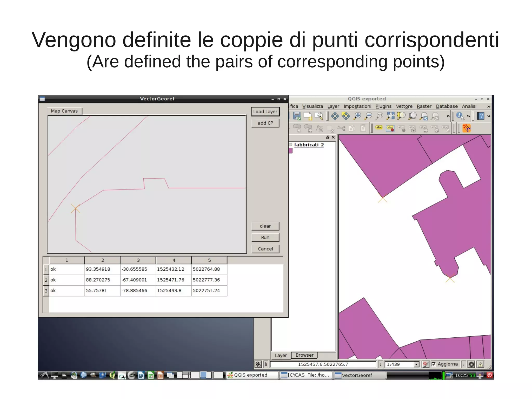Launch the orange VectorGeoref plugin icon
Viewport: 532px width, 399px height.
(467, 128)
